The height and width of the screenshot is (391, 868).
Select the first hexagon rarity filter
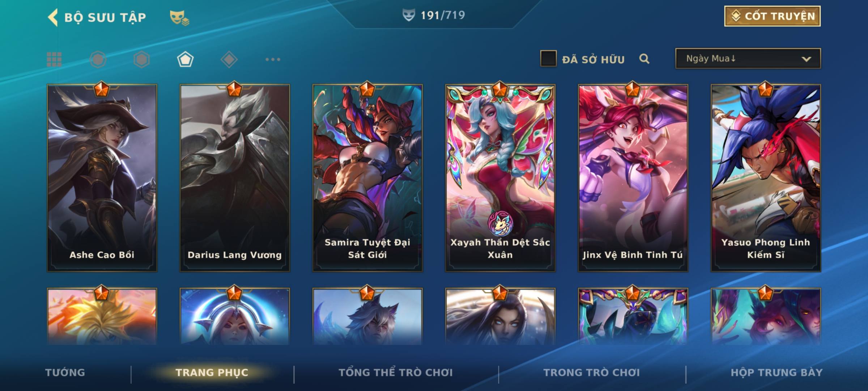coord(98,59)
